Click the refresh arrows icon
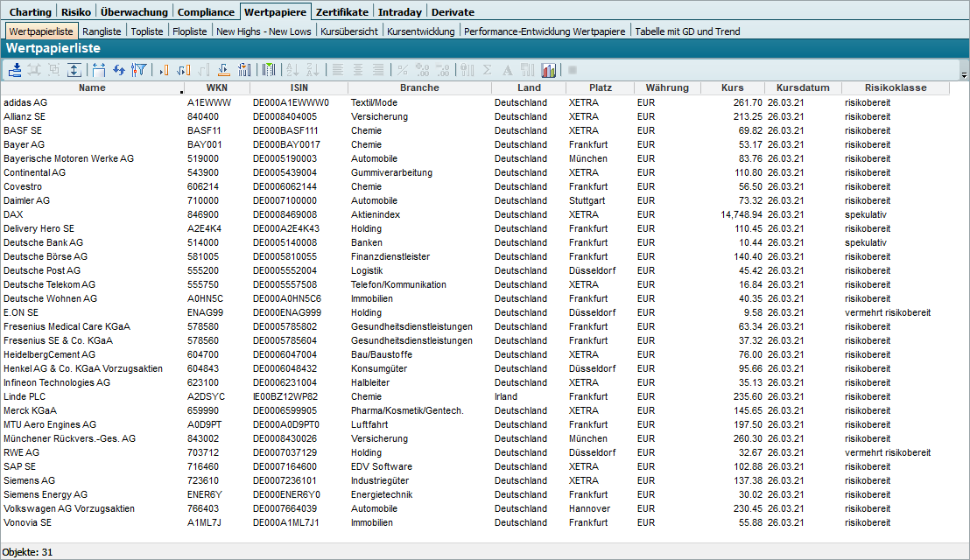Screen dimensions: 970x560 click(119, 70)
